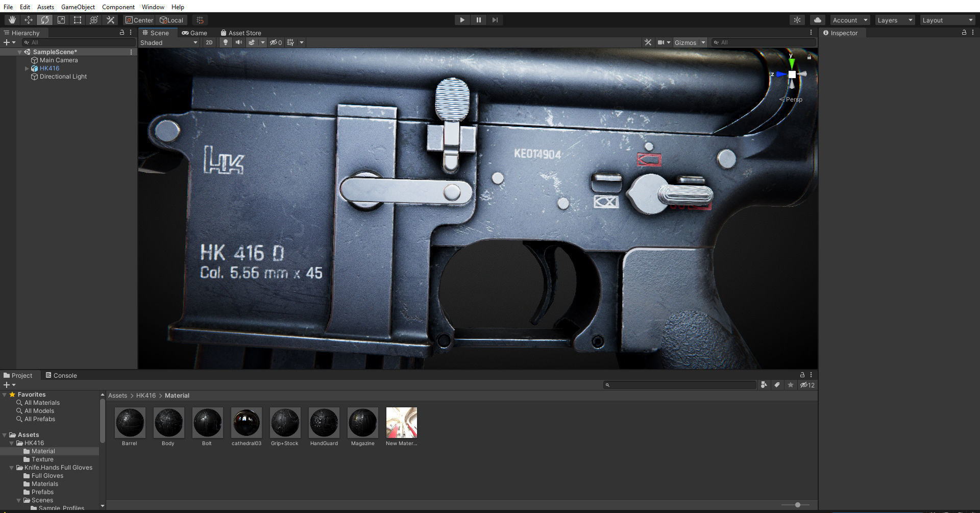Screen dimensions: 980x513
Task: Open cloud services icon
Action: pos(818,20)
